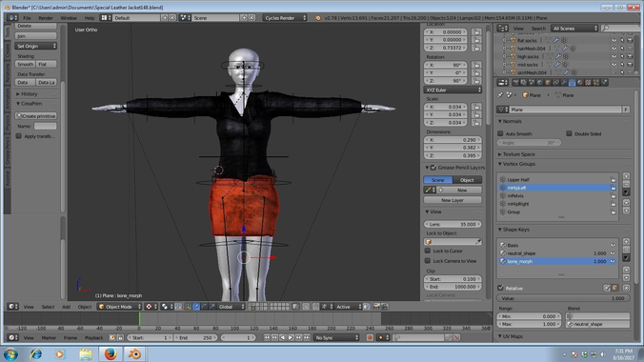
Task: Open the World properties tab icon
Action: coord(539,83)
